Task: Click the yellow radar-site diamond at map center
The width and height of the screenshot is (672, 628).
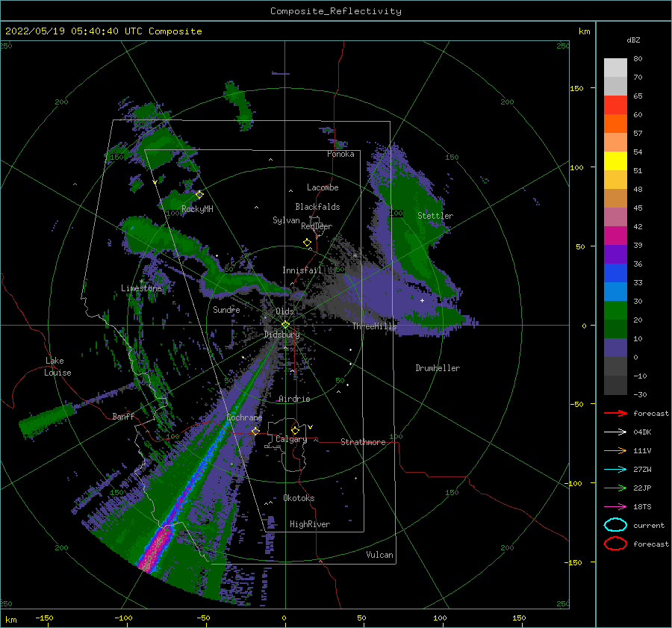Action: tap(285, 325)
